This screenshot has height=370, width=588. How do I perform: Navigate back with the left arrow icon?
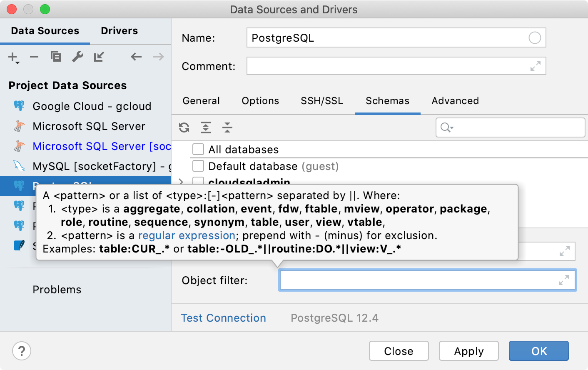coord(136,57)
